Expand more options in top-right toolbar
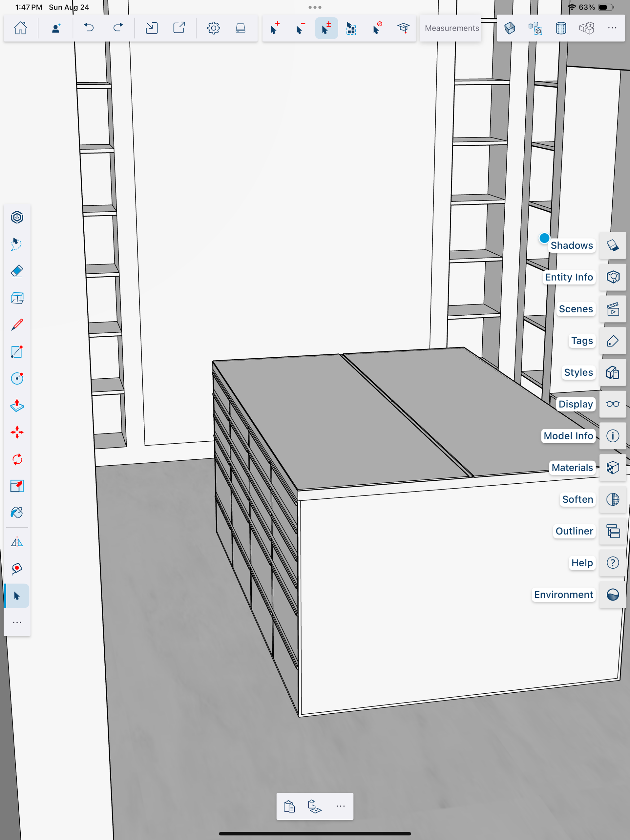The height and width of the screenshot is (840, 630). pyautogui.click(x=612, y=28)
